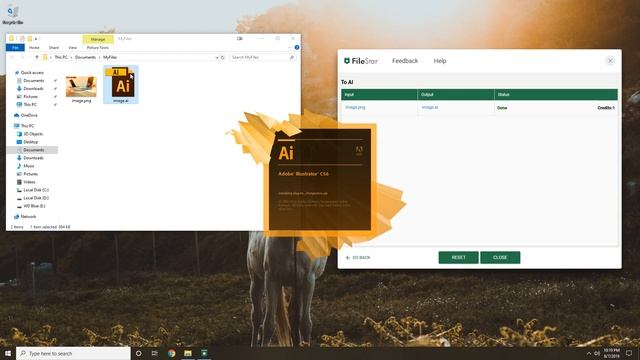Refresh the MyFiles folder view
Screen dimensions: 640x360
(x=223, y=58)
